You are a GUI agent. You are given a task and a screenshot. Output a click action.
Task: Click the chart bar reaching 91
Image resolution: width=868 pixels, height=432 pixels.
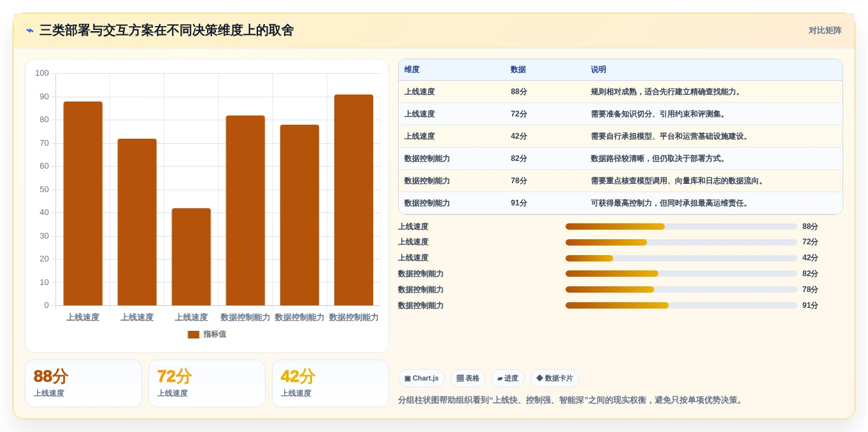click(353, 200)
